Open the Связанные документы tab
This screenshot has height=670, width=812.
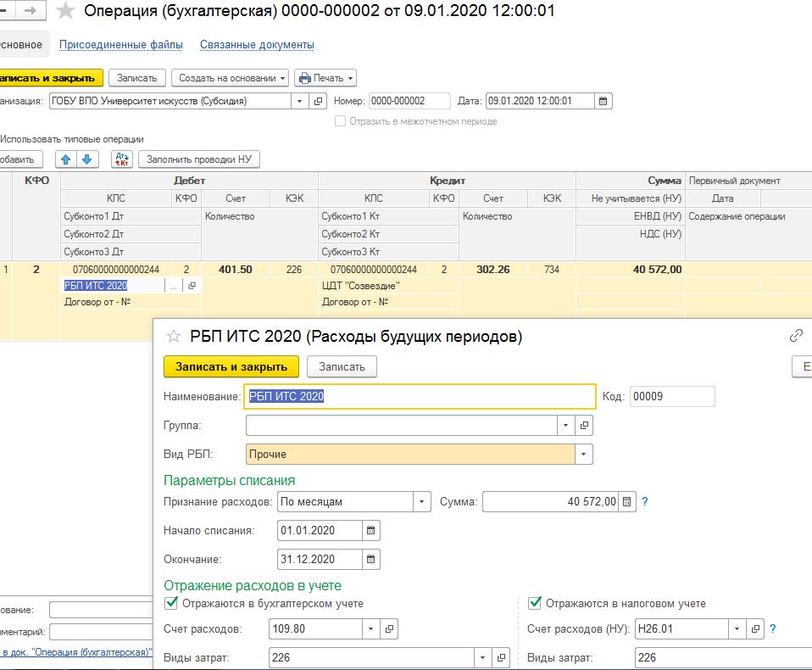pos(257,44)
